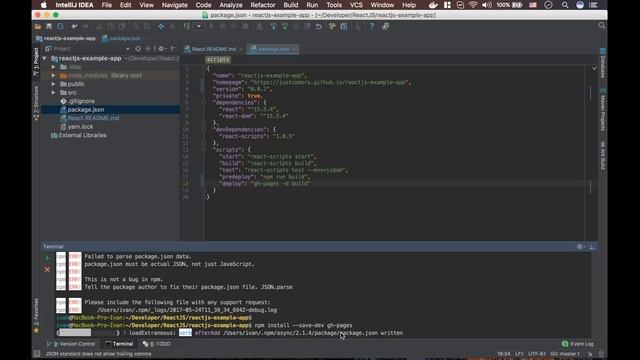Viewport: 640px width, 360px height.
Task: Toggle the 2: Favorites side tool button
Action: click(x=36, y=316)
